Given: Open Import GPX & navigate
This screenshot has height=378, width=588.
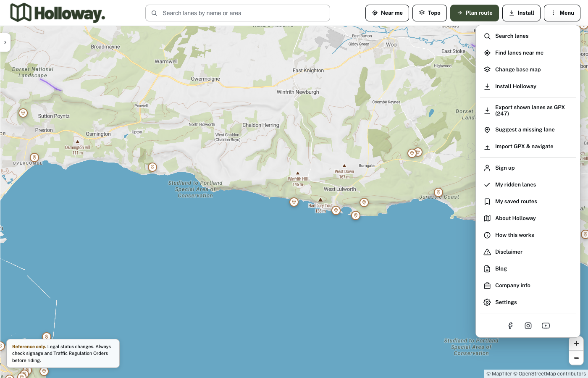Looking at the screenshot, I should pos(528,147).
